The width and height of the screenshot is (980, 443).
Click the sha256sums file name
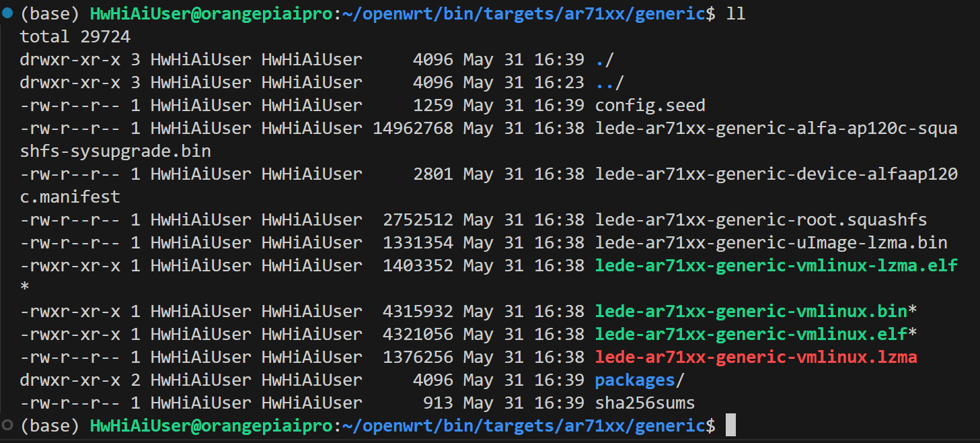click(644, 403)
